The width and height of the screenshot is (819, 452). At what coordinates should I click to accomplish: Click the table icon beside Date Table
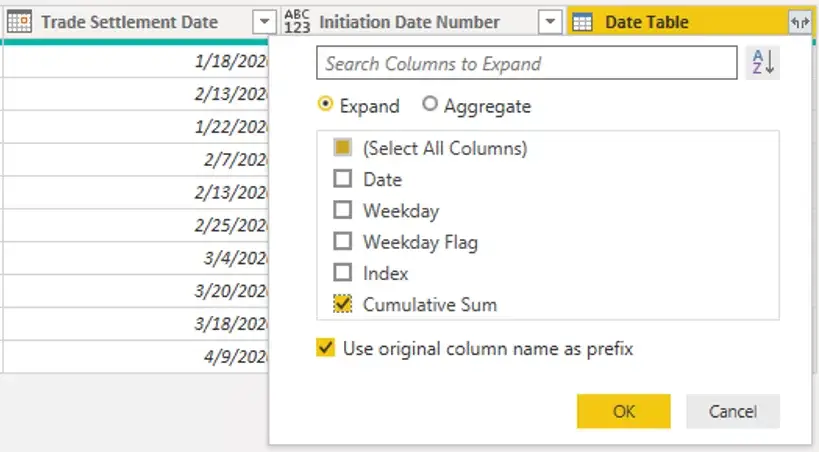(582, 22)
